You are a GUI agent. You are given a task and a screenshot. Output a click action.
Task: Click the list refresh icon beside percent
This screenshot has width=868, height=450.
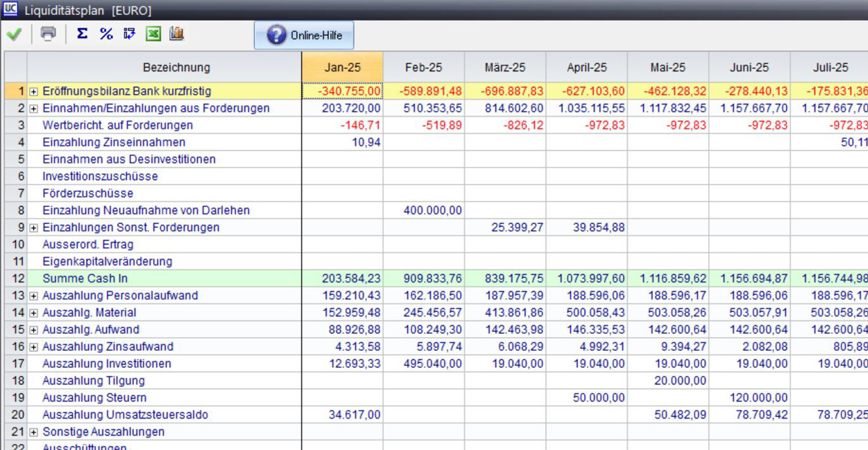[x=130, y=34]
